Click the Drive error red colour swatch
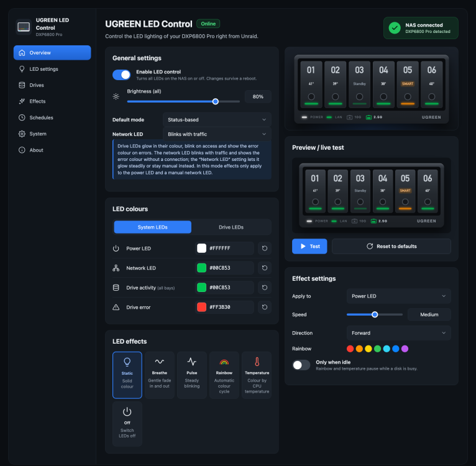Screen dimensions: 476x466 [x=201, y=307]
